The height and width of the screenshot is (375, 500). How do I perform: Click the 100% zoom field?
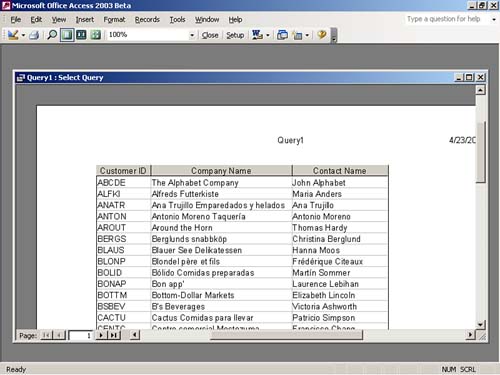click(x=148, y=35)
